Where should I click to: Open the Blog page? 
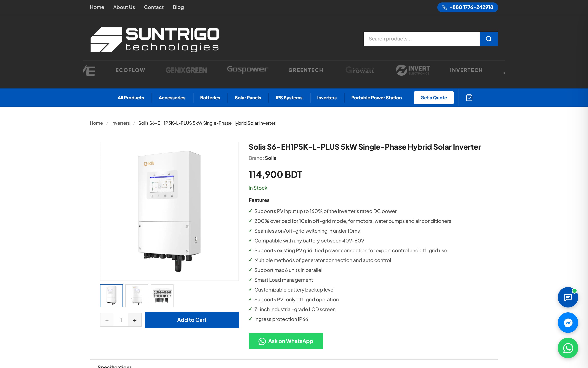coord(178,7)
